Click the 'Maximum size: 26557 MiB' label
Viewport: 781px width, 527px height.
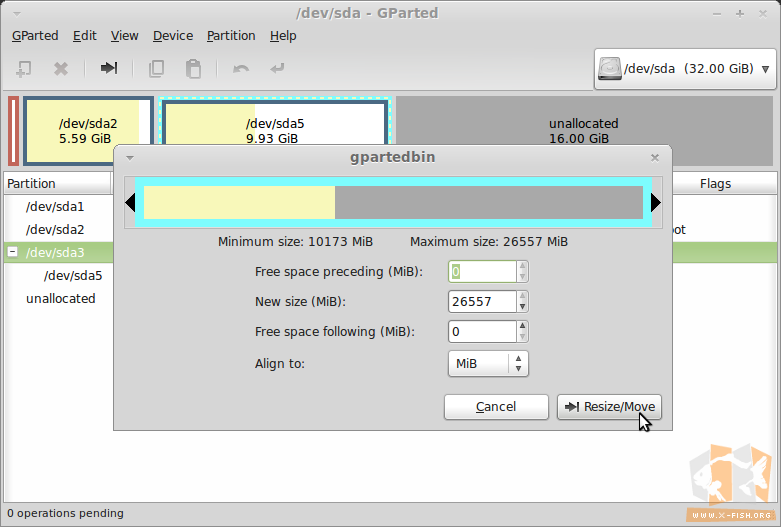point(489,242)
